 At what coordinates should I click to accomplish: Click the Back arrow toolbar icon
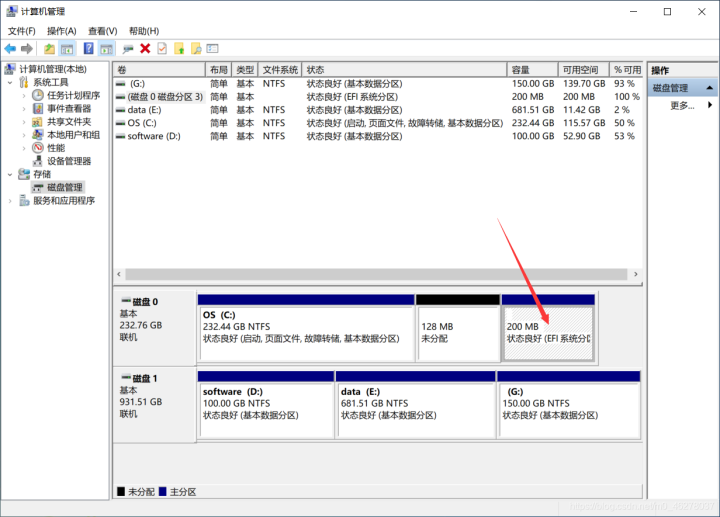[x=10, y=48]
